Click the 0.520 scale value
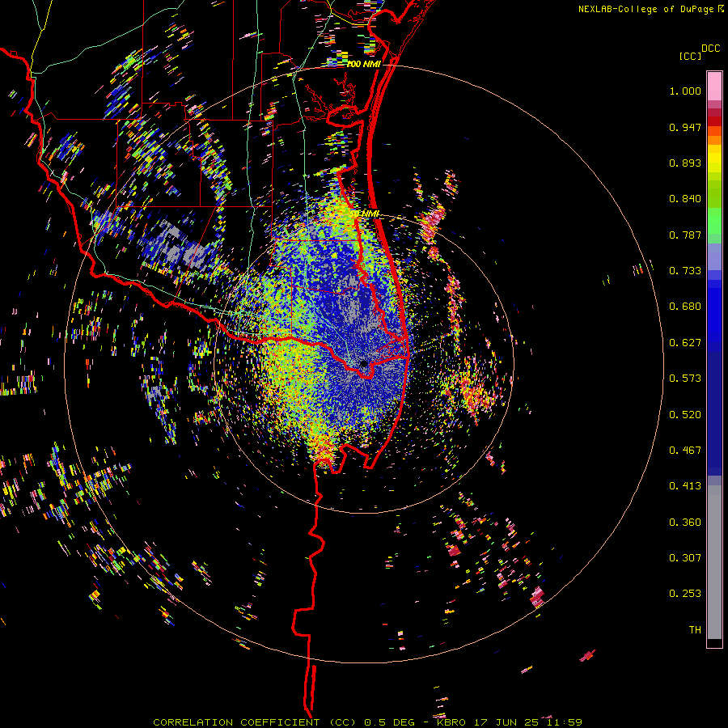This screenshot has height=728, width=728. pyautogui.click(x=685, y=415)
